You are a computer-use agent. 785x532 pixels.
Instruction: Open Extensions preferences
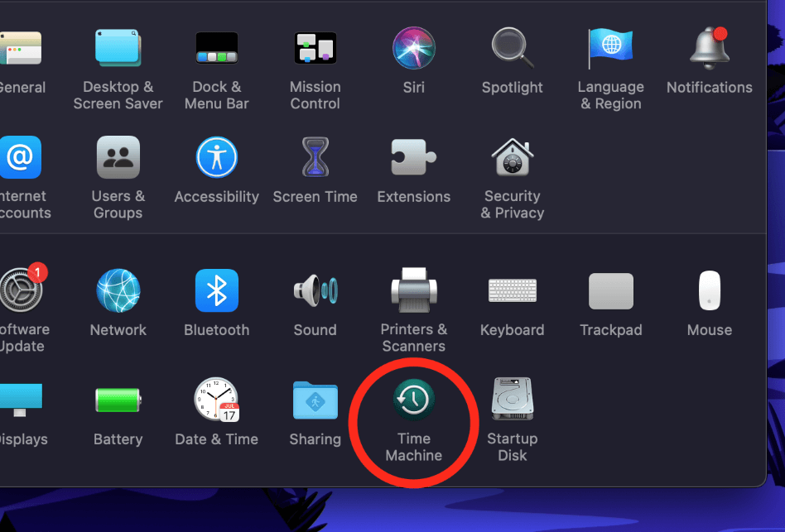[x=414, y=157]
